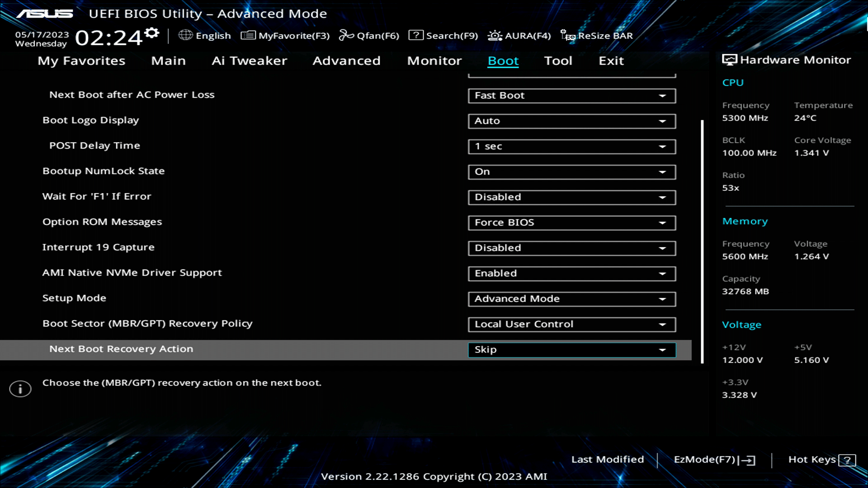Change Next Boot Recovery Action from Skip
This screenshot has width=868, height=488.
pyautogui.click(x=571, y=349)
